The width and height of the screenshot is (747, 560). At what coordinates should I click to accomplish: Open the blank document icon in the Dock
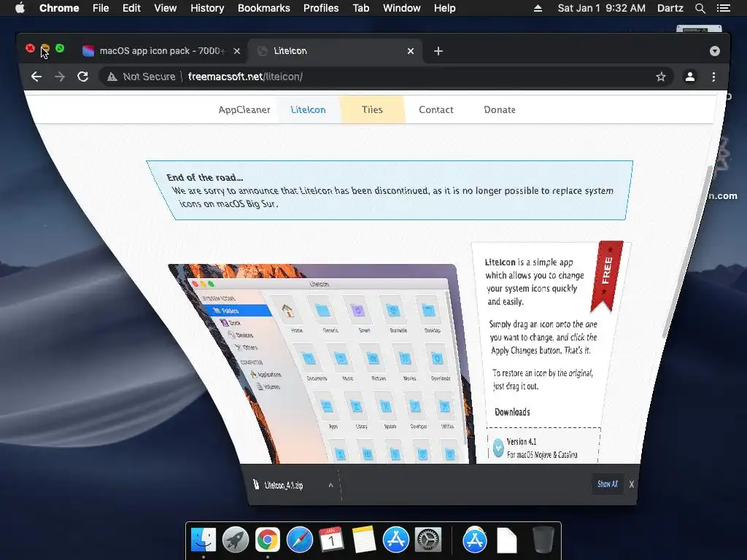point(507,540)
